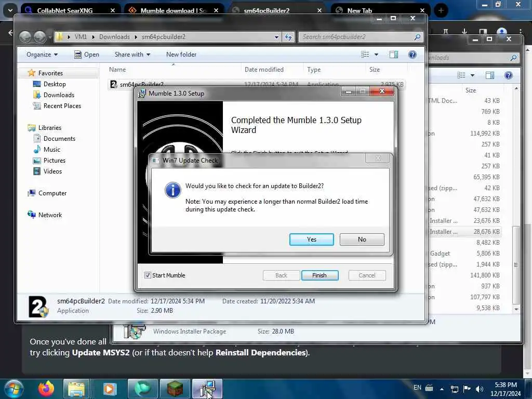Click Size column header in background window
This screenshot has width=532, height=399.
(x=470, y=90)
